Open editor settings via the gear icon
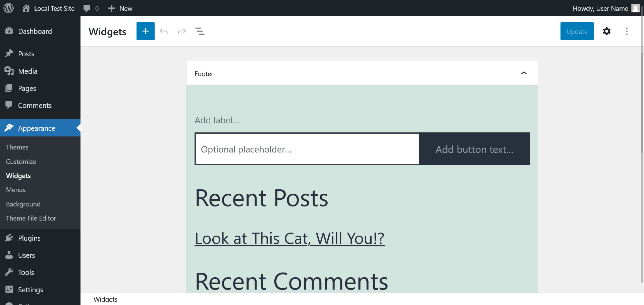Viewport: 644px width, 305px height. tap(607, 31)
